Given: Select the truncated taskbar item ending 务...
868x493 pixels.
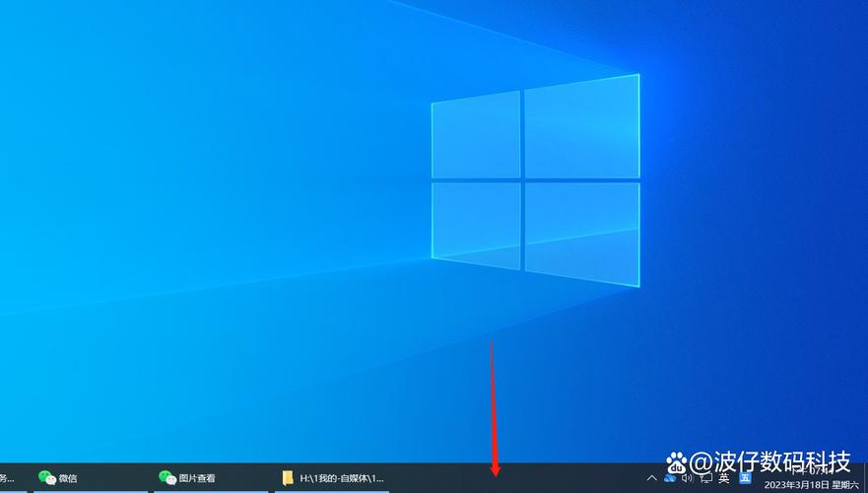Looking at the screenshot, I should click(7, 478).
